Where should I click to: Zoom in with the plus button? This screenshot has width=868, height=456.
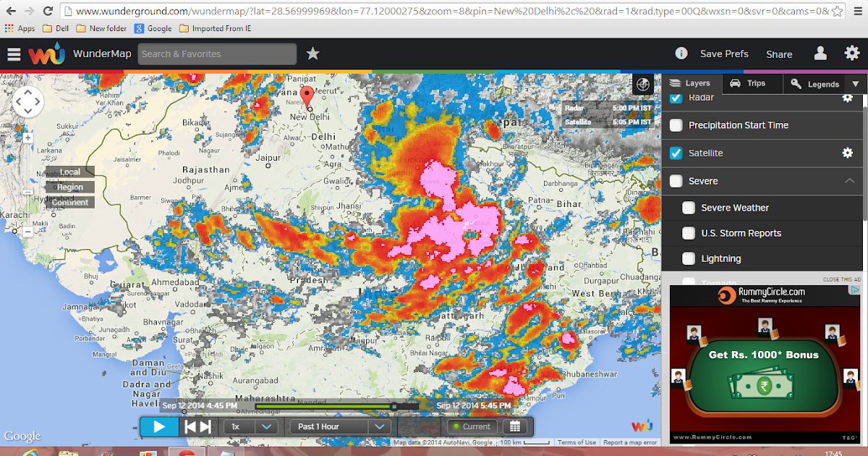pos(27,138)
